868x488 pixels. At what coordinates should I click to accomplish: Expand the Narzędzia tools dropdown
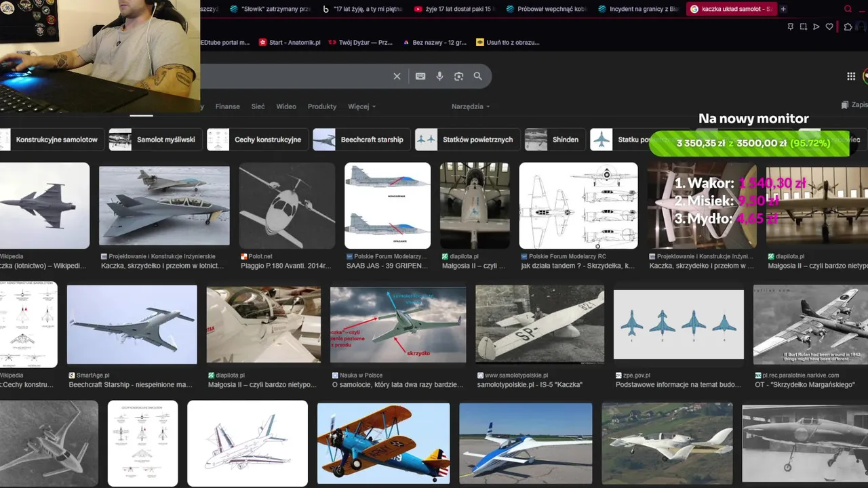[x=471, y=106]
